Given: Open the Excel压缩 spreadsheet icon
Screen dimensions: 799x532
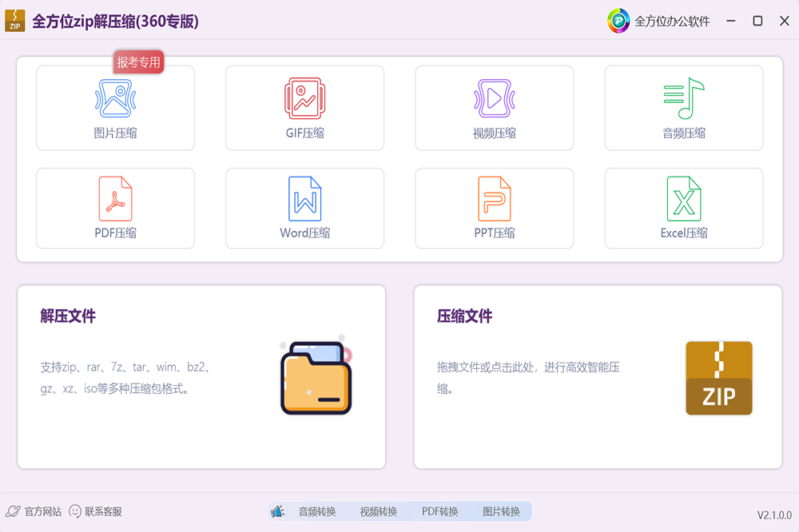Looking at the screenshot, I should click(x=683, y=199).
